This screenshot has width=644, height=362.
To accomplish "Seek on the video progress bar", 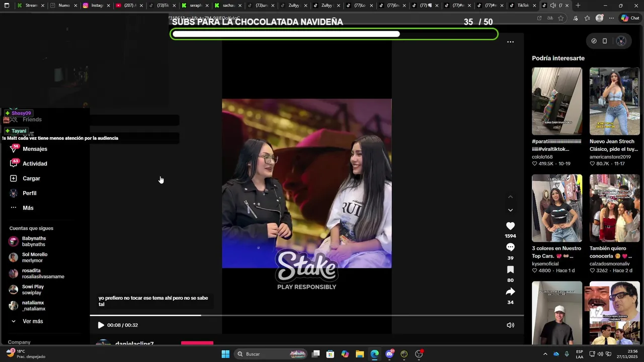I will [x=307, y=315].
